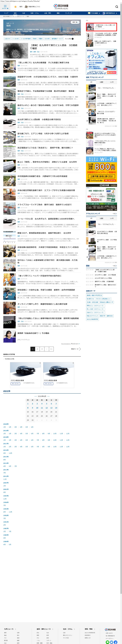The image size is (122, 644).
Task: Click the 写真一覧 button on Fukuoka banner
Action: (75, 22)
